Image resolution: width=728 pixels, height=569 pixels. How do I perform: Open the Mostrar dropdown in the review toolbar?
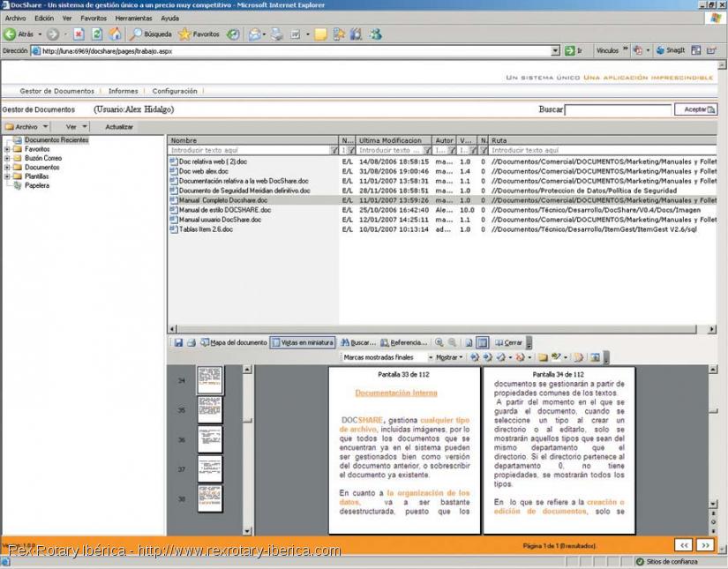[449, 357]
